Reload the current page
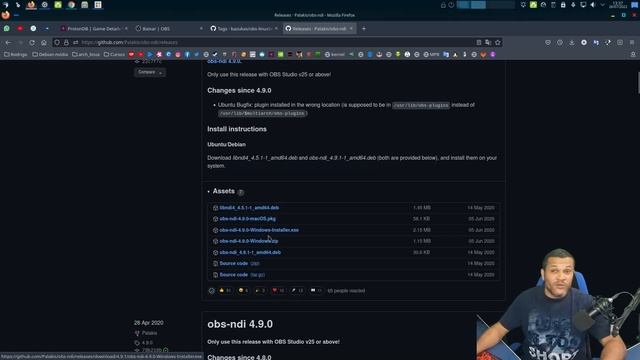The width and height of the screenshot is (640, 360). pos(32,42)
